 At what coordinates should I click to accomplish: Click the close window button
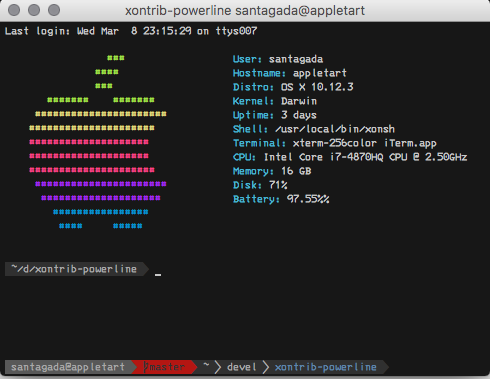pos(14,10)
